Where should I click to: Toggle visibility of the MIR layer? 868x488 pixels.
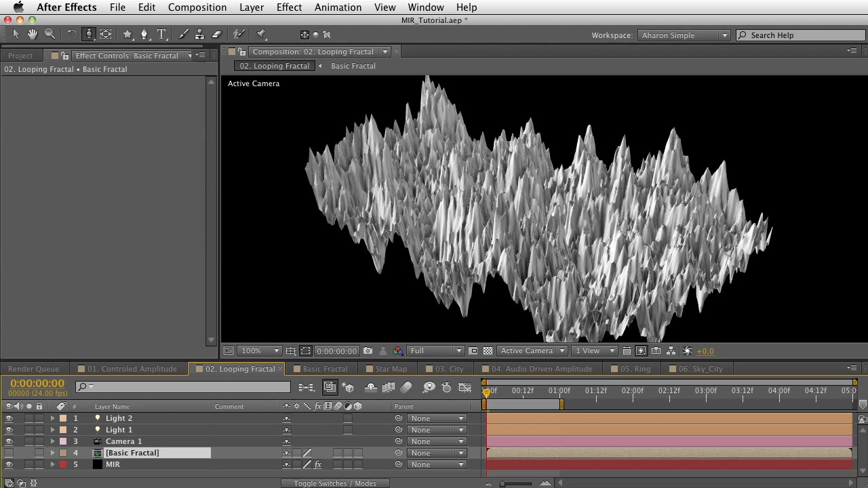(9, 465)
